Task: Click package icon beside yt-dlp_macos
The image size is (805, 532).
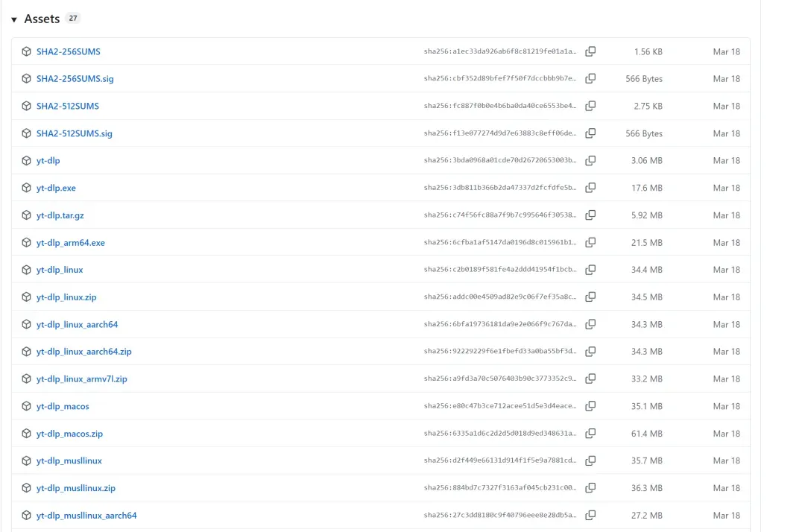Action: [26, 406]
